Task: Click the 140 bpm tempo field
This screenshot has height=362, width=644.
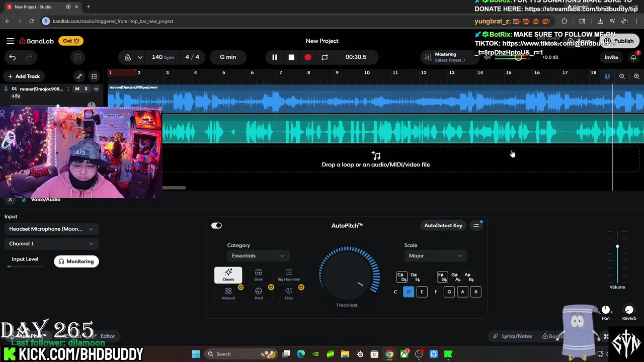Action: coord(163,57)
